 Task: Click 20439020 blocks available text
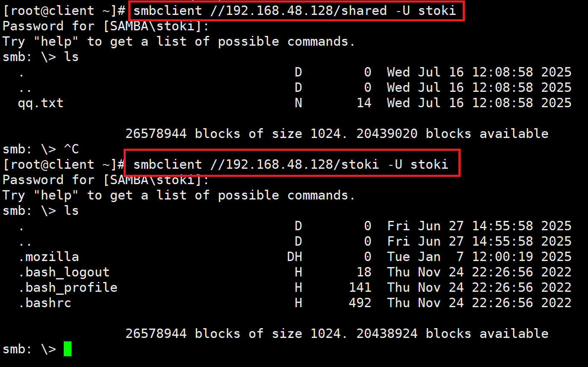click(452, 134)
